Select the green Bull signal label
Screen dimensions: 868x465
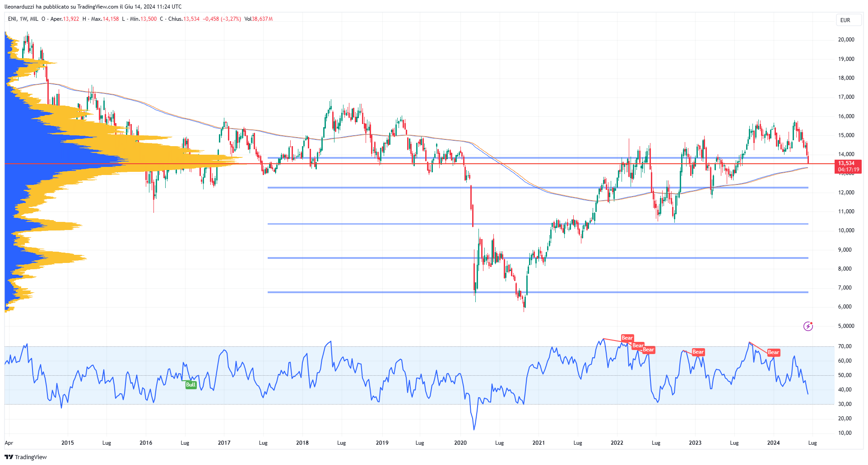click(191, 385)
